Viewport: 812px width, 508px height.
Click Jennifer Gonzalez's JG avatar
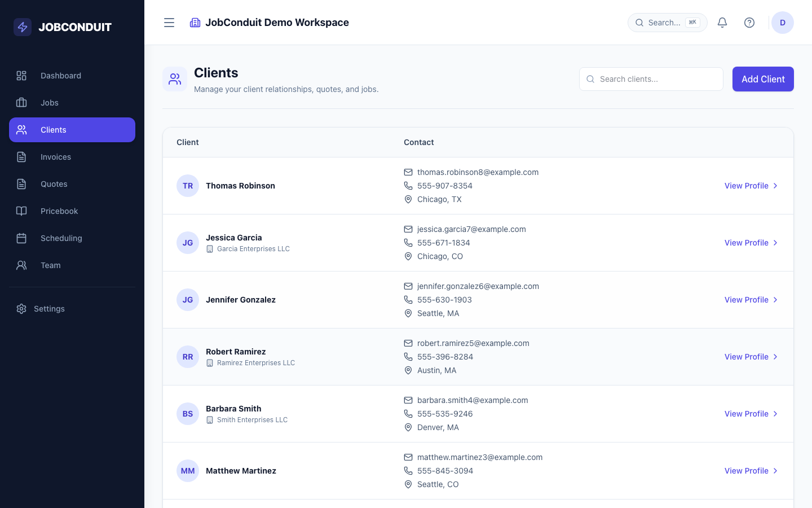pyautogui.click(x=188, y=300)
